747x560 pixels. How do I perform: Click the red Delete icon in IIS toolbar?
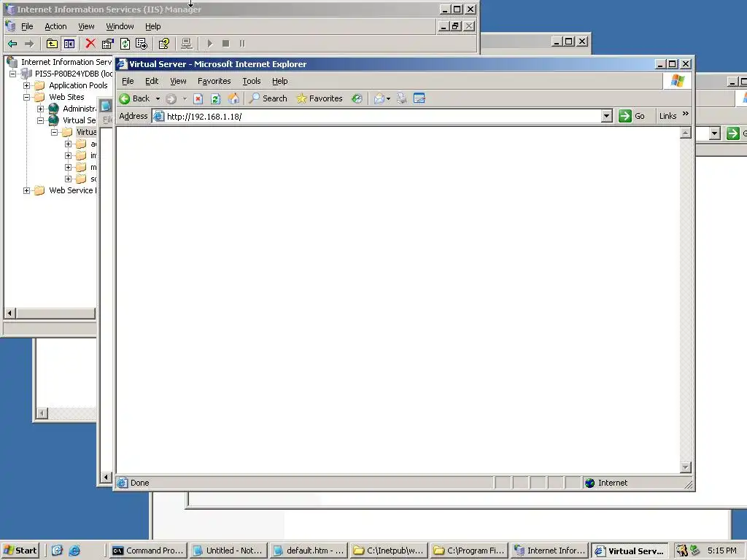(90, 44)
